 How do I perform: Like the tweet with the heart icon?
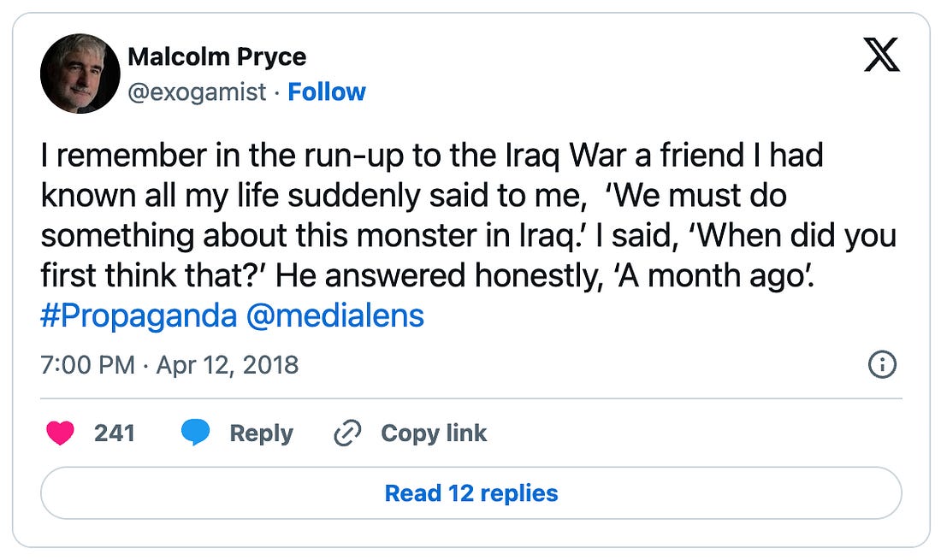point(60,433)
